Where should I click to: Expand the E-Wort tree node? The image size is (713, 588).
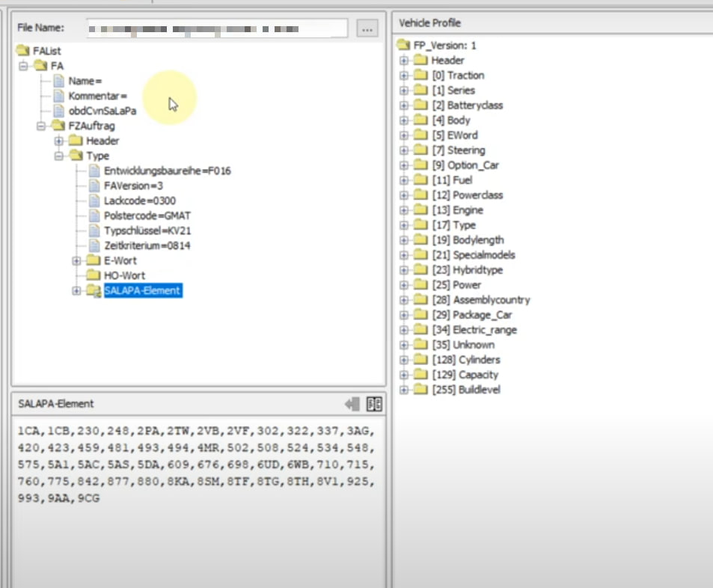76,260
